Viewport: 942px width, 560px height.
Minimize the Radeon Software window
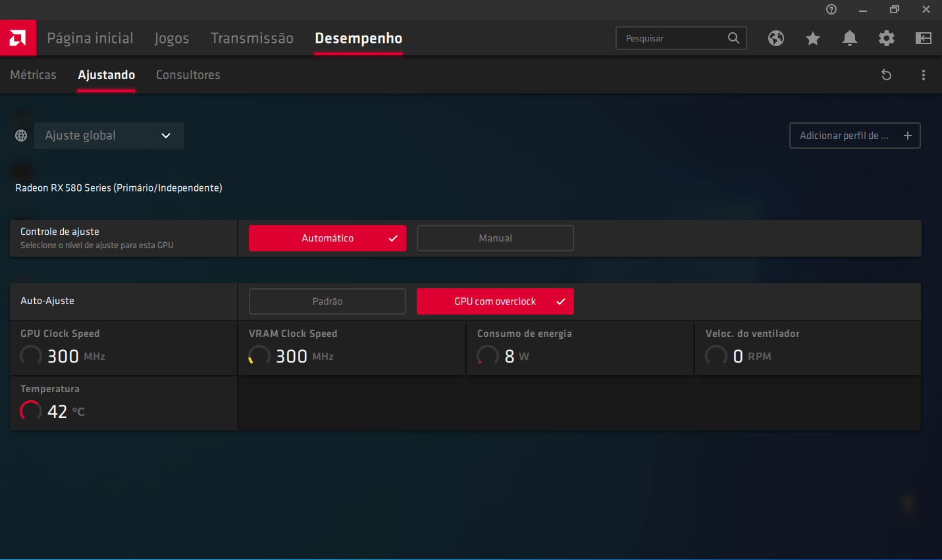pos(863,9)
